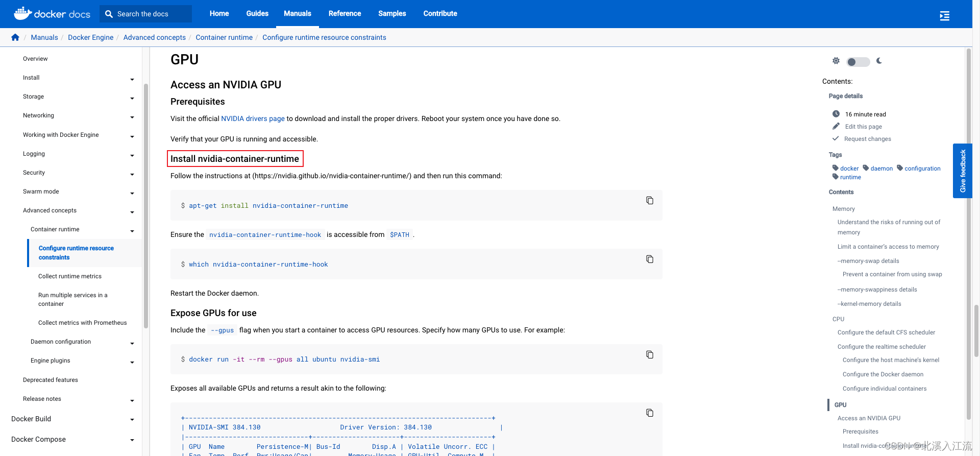Image resolution: width=980 pixels, height=456 pixels.
Task: Expand the Daemon configuration section
Action: click(x=132, y=343)
